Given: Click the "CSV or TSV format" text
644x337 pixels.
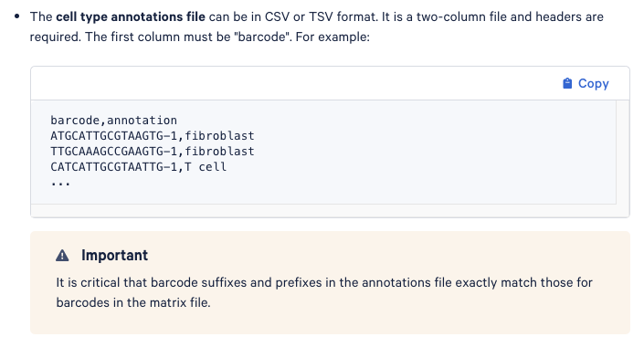Looking at the screenshot, I should pyautogui.click(x=322, y=16).
